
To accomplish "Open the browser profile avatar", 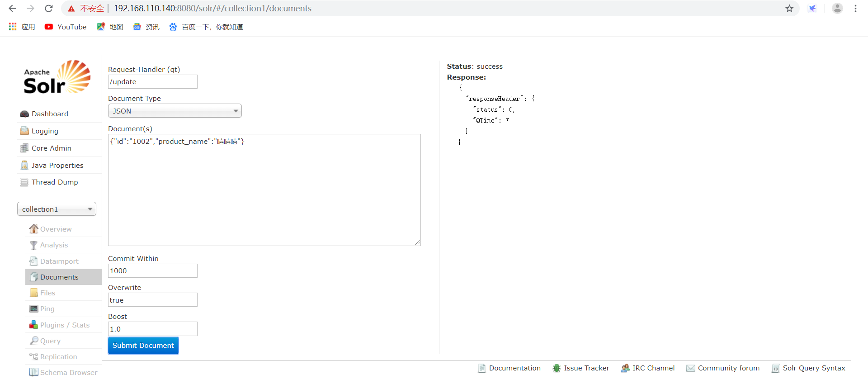I will point(837,9).
